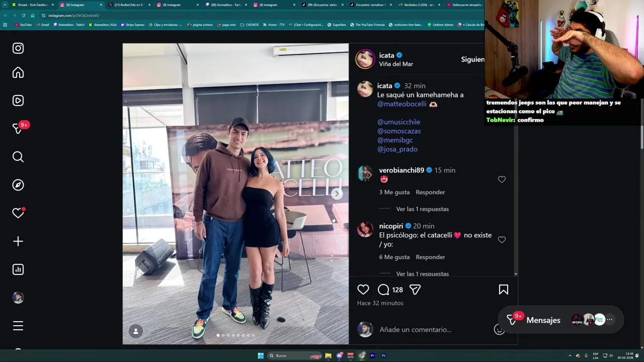This screenshot has height=362, width=644.
Task: Open the hamburger More menu
Action: 18,326
